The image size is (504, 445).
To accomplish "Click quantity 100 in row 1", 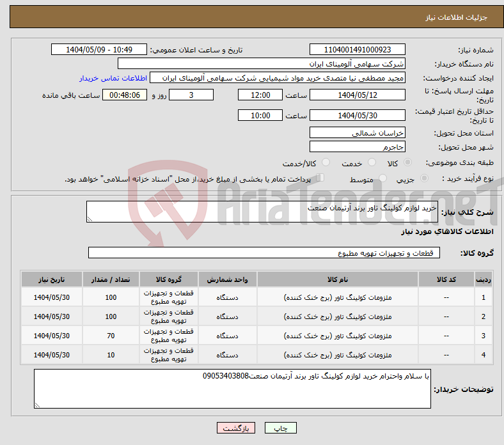I will (111, 297).
